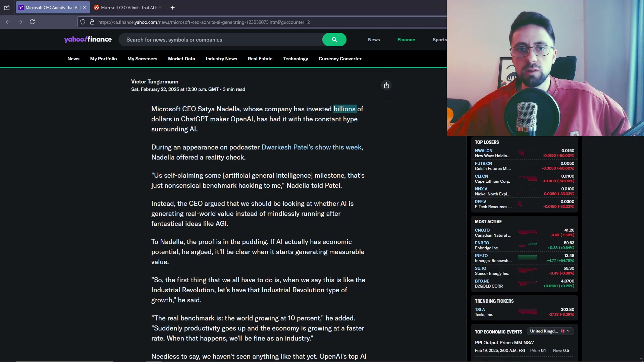
Task: Click the article date and read time
Action: [188, 89]
